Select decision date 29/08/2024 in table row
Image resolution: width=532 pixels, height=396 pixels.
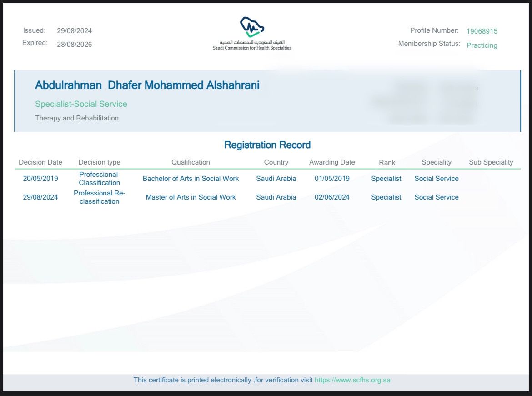pyautogui.click(x=40, y=197)
